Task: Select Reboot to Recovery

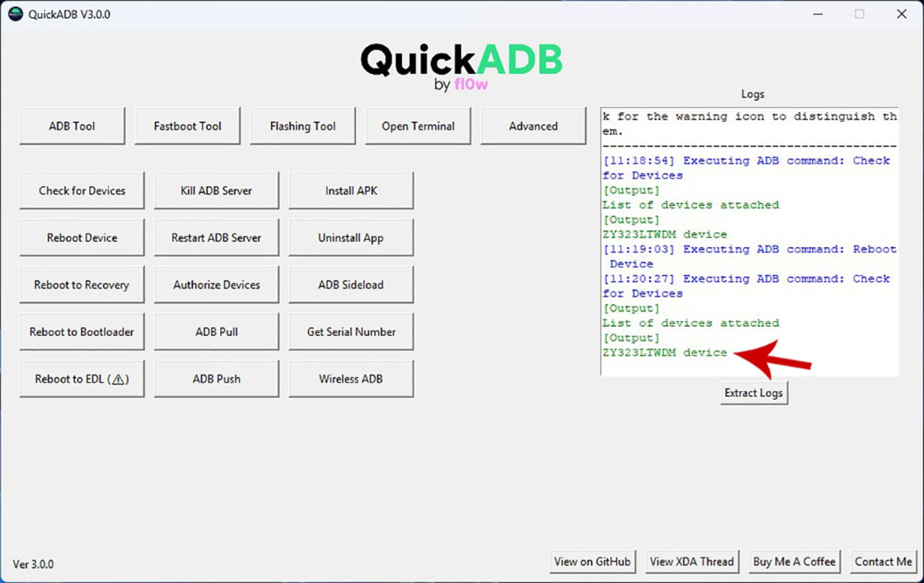Action: 82,284
